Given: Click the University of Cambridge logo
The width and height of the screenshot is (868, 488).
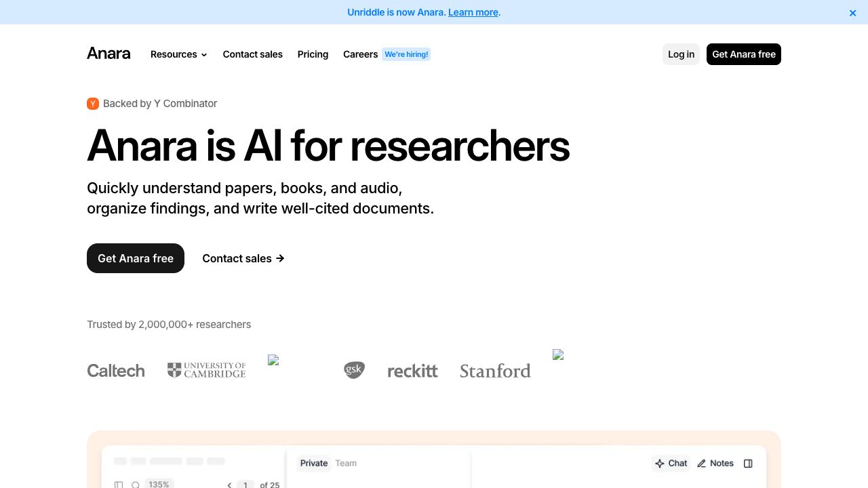Looking at the screenshot, I should [x=206, y=370].
